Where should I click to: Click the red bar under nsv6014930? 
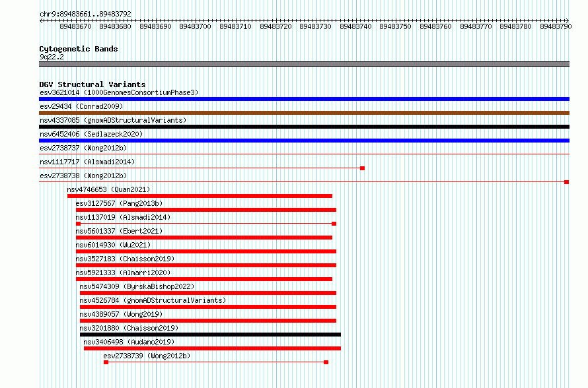pyautogui.click(x=206, y=251)
